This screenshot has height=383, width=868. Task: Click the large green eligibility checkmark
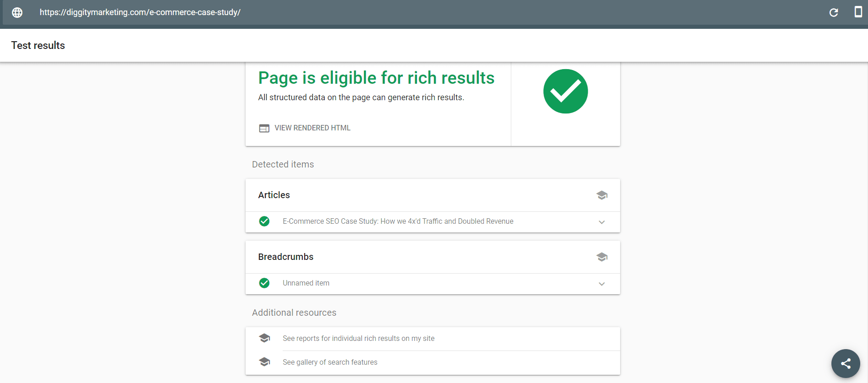pyautogui.click(x=565, y=92)
